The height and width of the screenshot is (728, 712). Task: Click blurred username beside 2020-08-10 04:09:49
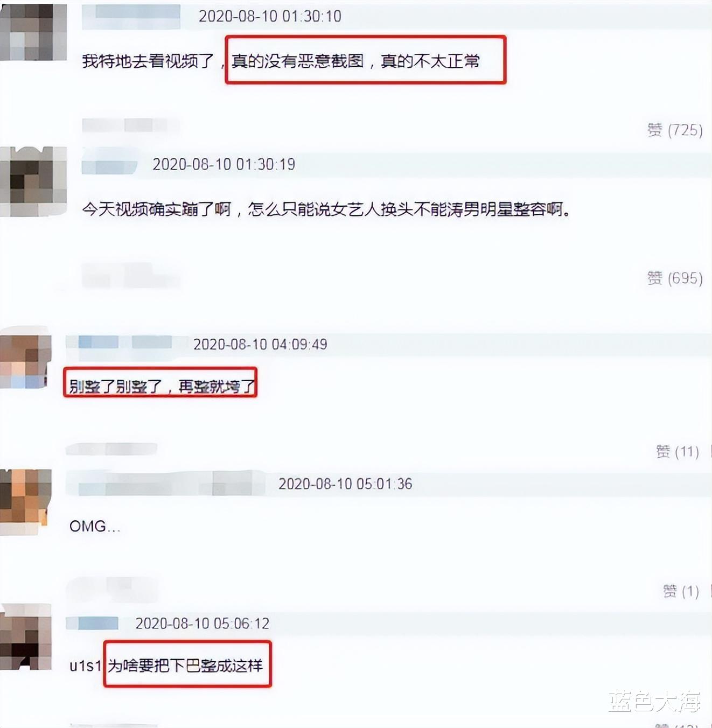tap(125, 344)
